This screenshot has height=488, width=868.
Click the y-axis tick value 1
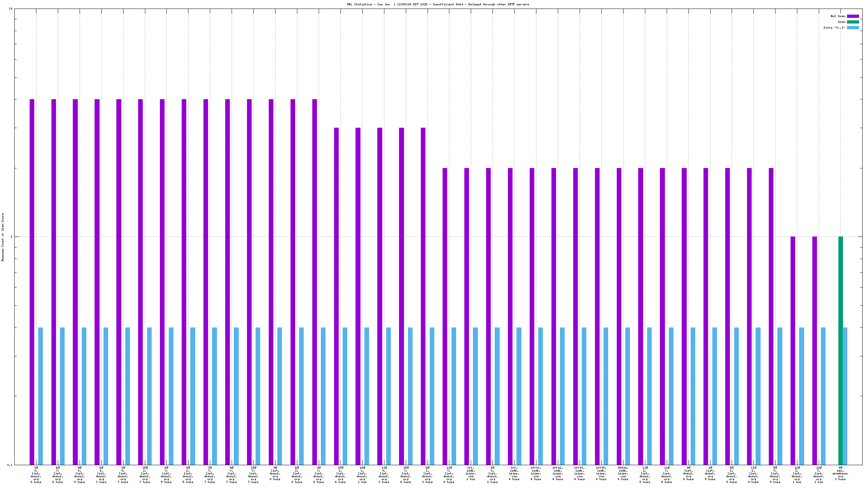click(11, 237)
